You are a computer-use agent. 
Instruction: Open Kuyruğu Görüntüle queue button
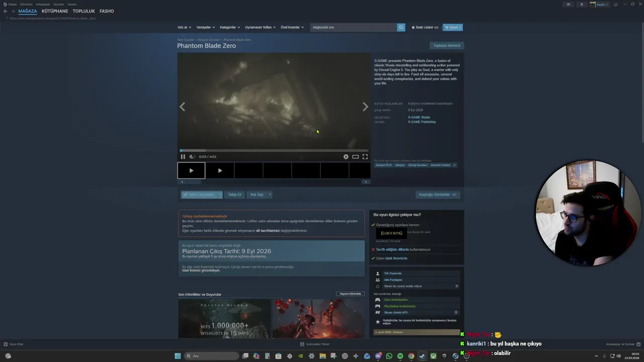438,195
